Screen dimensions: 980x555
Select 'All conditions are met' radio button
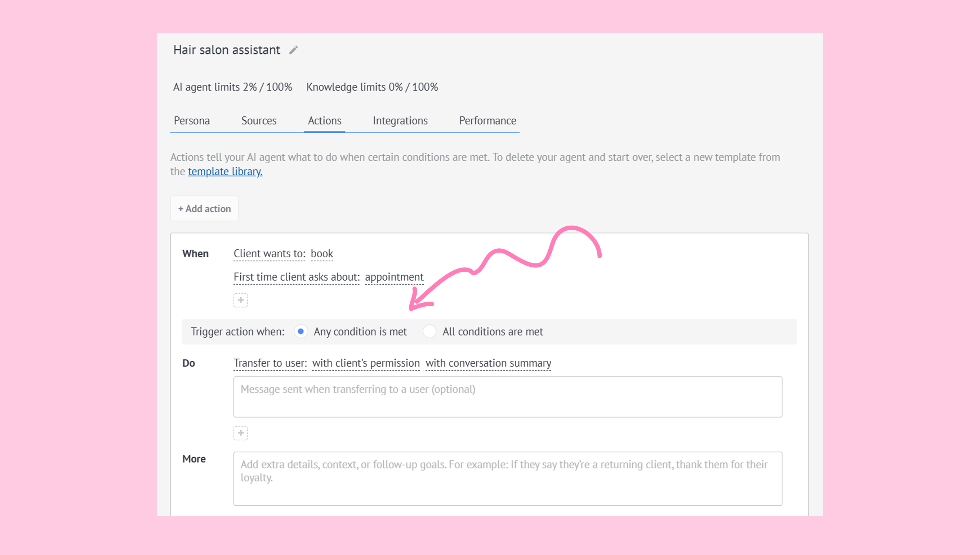click(429, 332)
